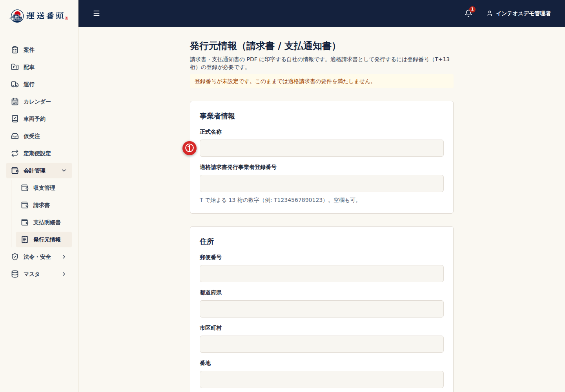
Task: Collapse the 会計管理 chevron
Action: click(64, 171)
